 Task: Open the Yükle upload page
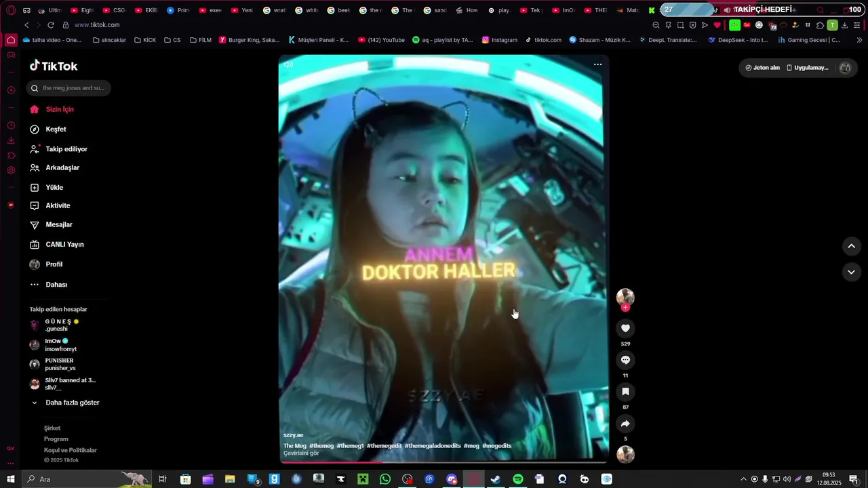[47, 187]
